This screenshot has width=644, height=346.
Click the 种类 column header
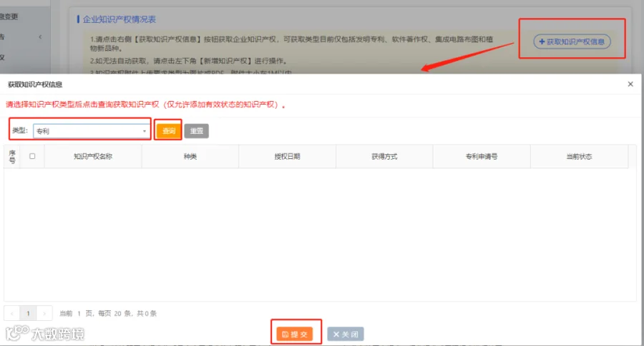point(190,156)
